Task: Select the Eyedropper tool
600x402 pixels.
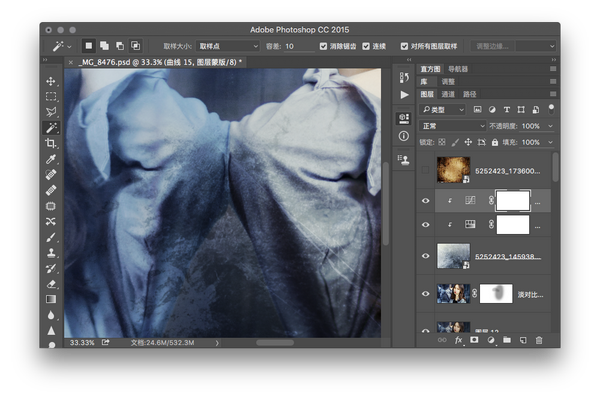Action: [51, 159]
